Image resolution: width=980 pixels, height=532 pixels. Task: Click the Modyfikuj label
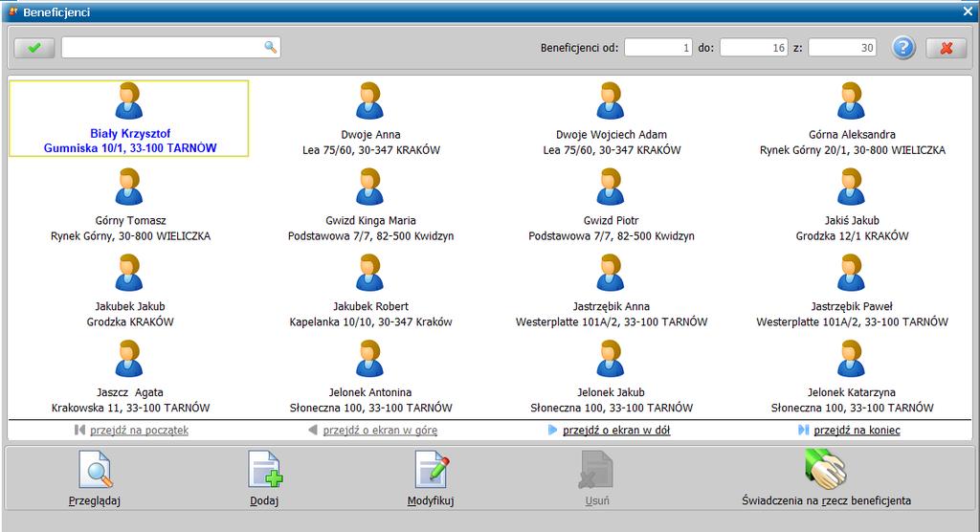pos(431,500)
